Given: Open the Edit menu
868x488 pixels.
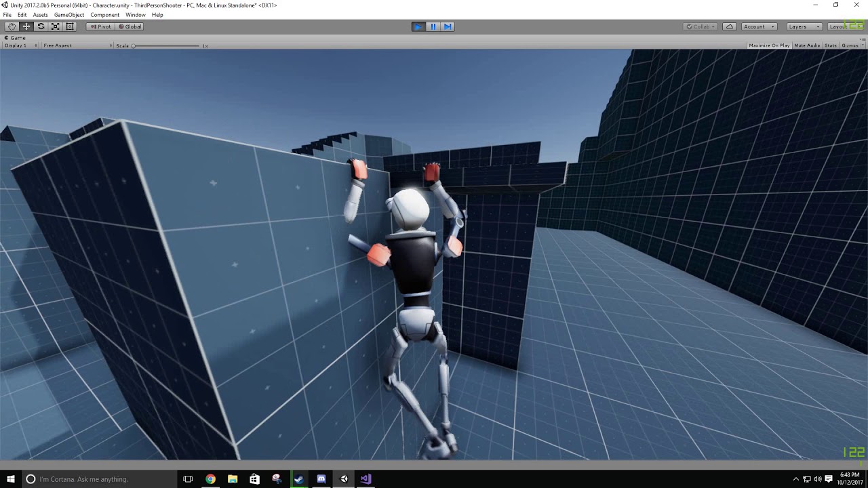Looking at the screenshot, I should (22, 15).
